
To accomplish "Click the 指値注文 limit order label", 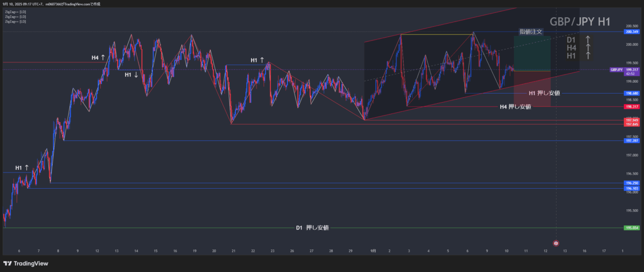I will tap(531, 32).
